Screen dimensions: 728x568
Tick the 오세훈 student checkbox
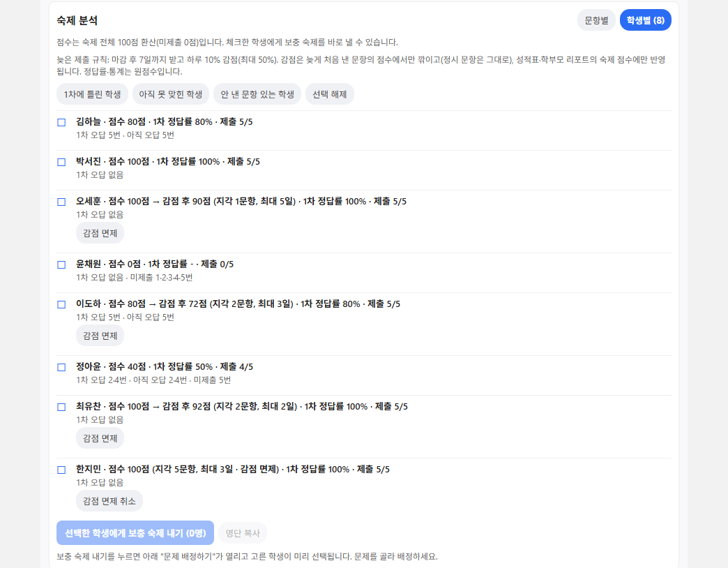coord(61,202)
